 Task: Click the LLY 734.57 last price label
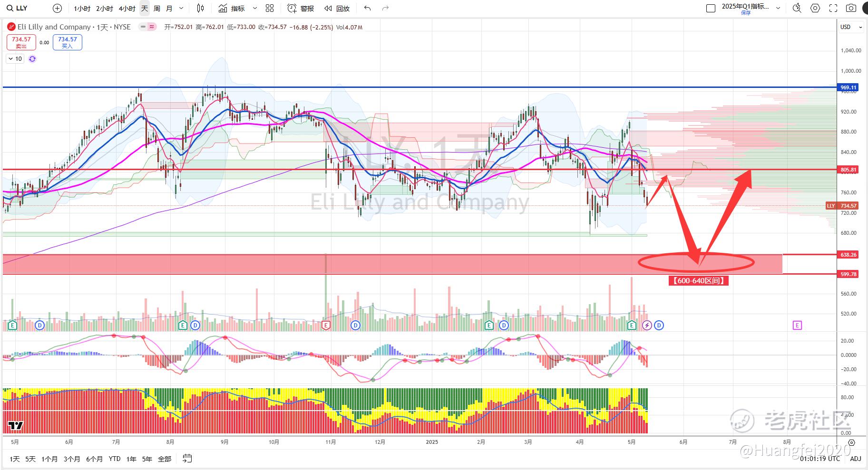click(x=842, y=206)
